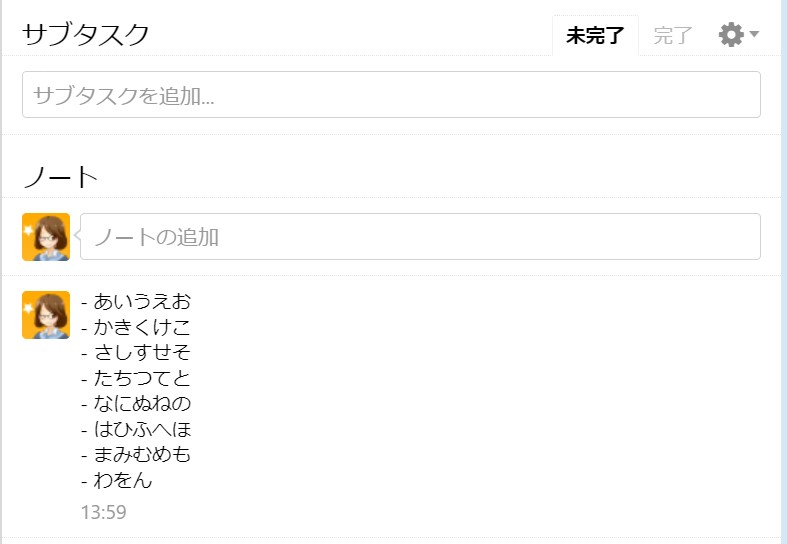
Task: Select the ノート section heading
Action: (x=60, y=177)
